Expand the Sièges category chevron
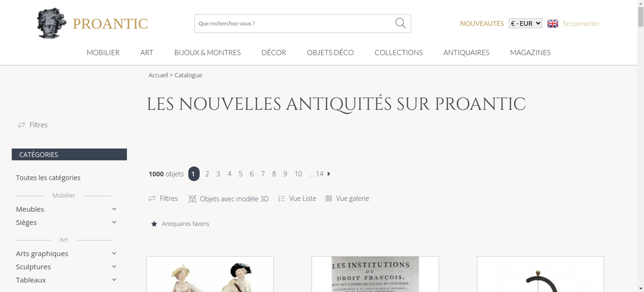The height and width of the screenshot is (292, 644). tap(114, 222)
